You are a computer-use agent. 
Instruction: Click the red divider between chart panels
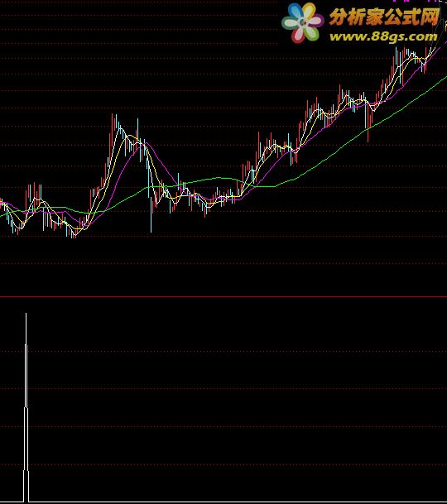(x=223, y=296)
